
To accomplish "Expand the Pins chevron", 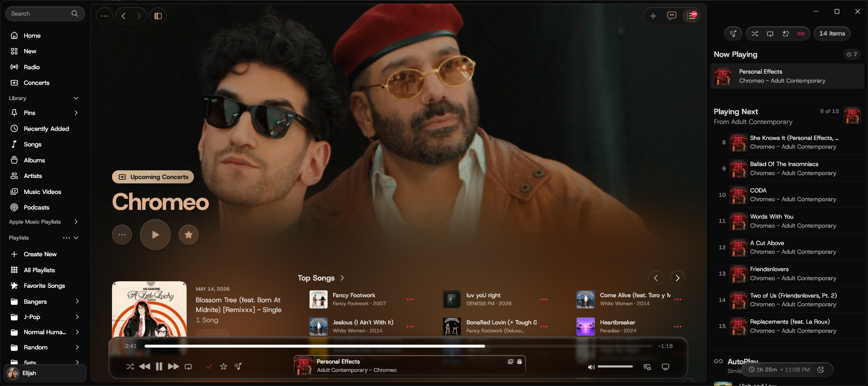I will click(76, 113).
